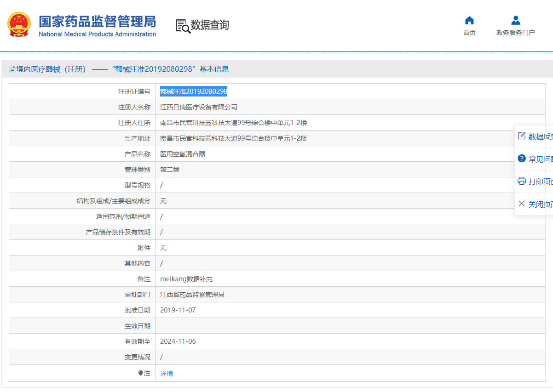Click the 基本信息 page header title
Viewport: 553px width, 392px height.
tap(214, 69)
